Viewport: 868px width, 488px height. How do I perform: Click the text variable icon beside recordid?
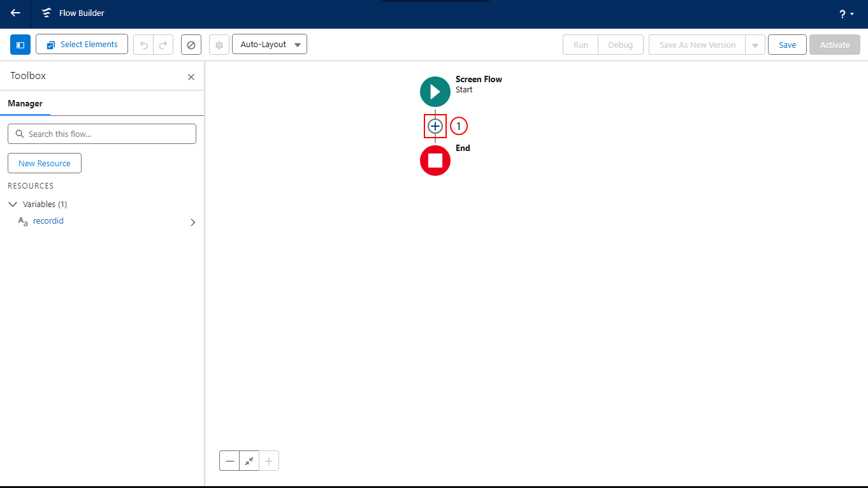pos(23,222)
